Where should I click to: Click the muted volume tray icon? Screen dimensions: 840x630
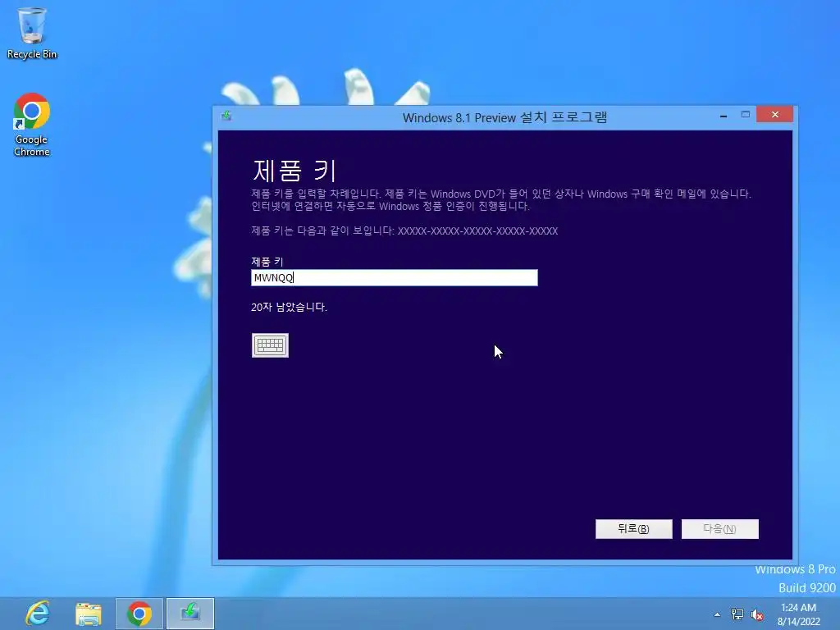(x=757, y=615)
